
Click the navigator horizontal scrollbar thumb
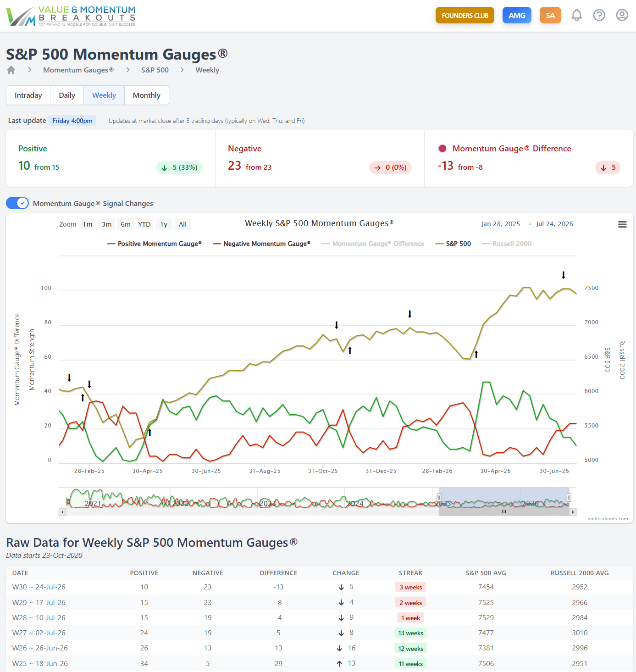click(x=504, y=512)
